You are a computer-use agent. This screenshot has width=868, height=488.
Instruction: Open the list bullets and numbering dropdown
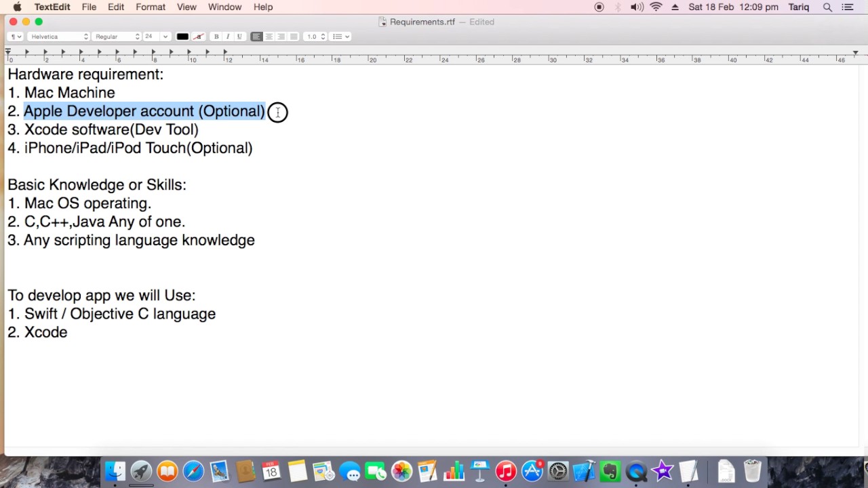pos(341,37)
